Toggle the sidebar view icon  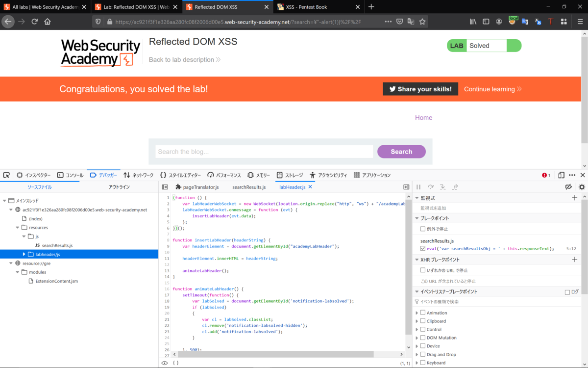click(x=486, y=22)
